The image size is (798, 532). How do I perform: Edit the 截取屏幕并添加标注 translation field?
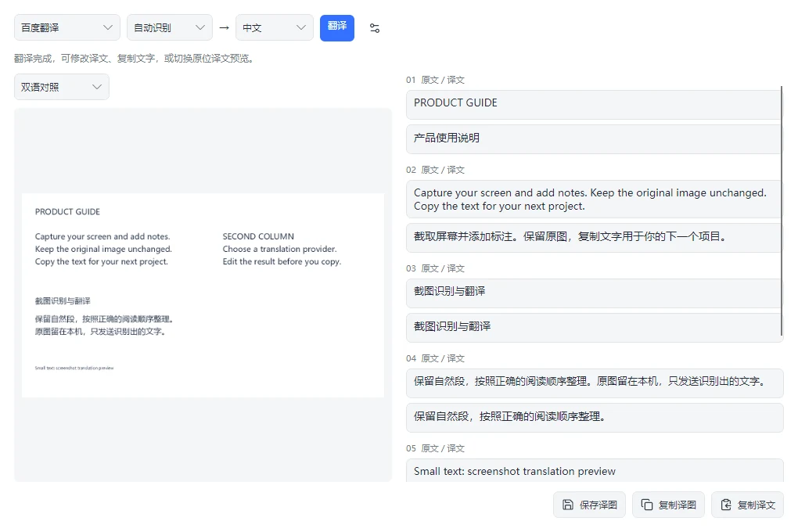point(593,238)
